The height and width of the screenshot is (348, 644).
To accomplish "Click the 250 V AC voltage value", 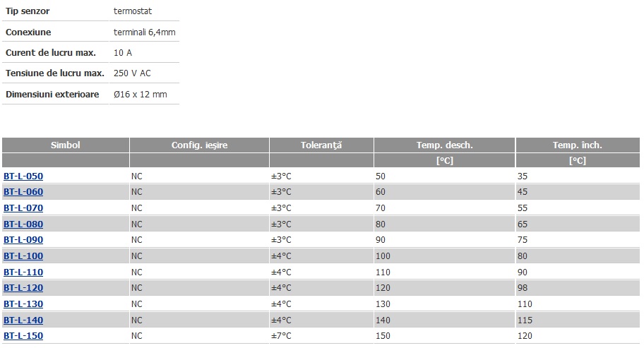I will click(x=132, y=73).
